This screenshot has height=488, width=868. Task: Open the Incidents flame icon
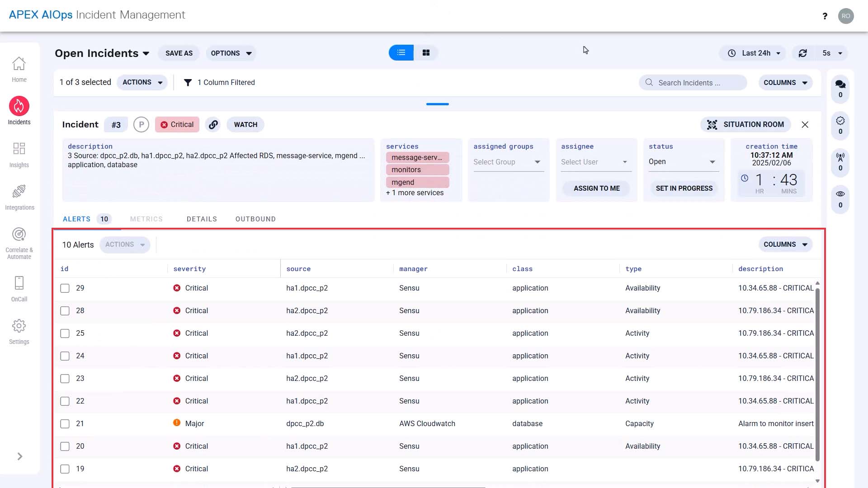click(19, 106)
